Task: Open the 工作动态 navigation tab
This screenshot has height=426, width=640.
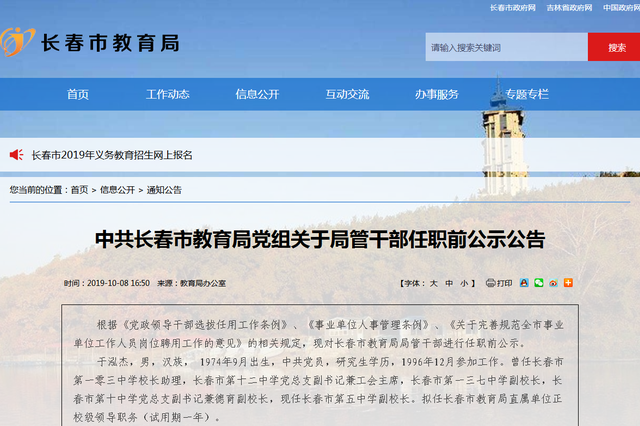Action: [x=168, y=94]
